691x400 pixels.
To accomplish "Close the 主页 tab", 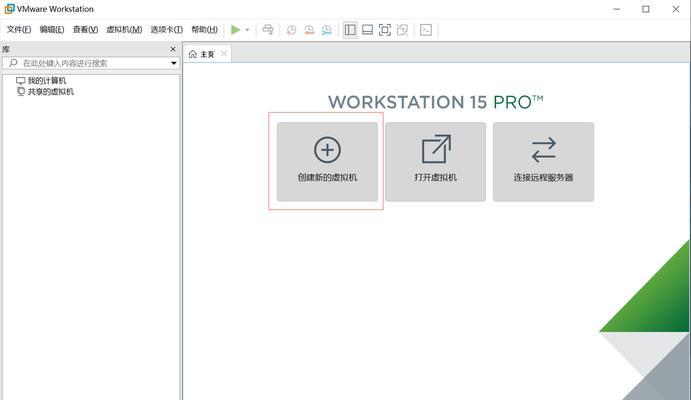I will pyautogui.click(x=224, y=54).
